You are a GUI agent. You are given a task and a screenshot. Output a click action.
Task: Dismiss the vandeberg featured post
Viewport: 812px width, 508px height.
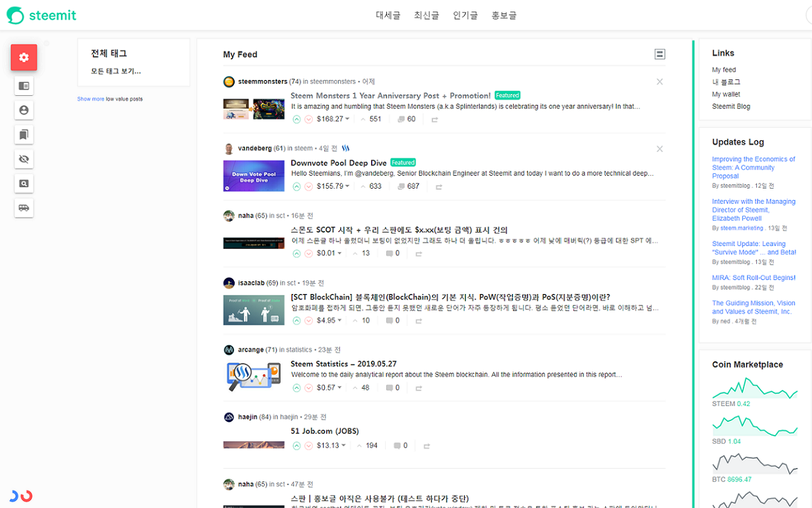pos(660,149)
